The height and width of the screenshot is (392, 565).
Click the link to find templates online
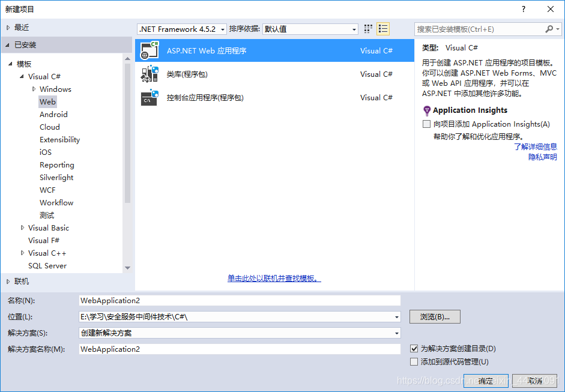tap(274, 278)
